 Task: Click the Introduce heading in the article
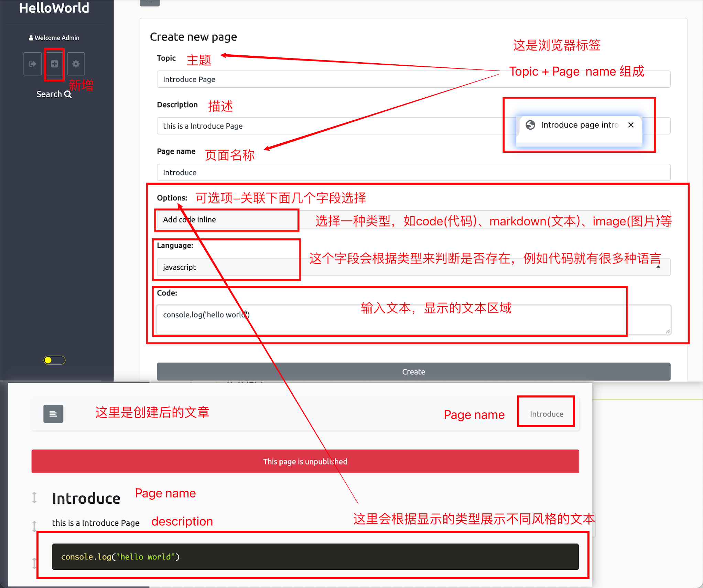click(x=86, y=499)
